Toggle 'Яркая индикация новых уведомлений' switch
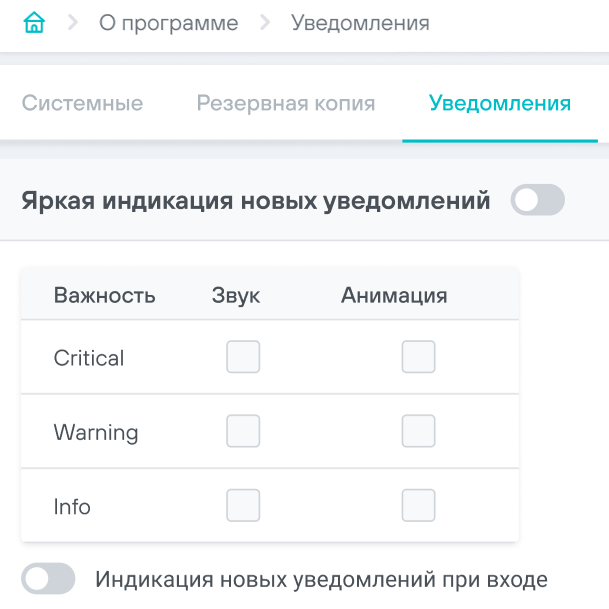The width and height of the screenshot is (609, 609). pos(537,201)
